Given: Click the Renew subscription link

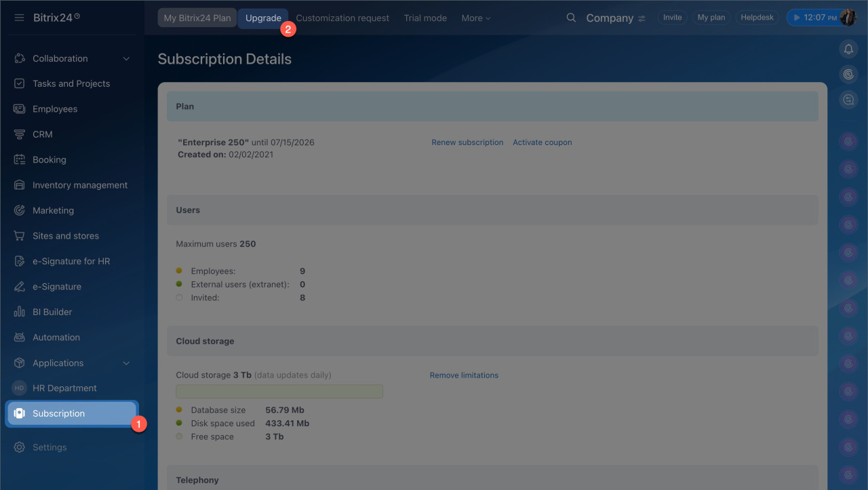Looking at the screenshot, I should point(467,142).
